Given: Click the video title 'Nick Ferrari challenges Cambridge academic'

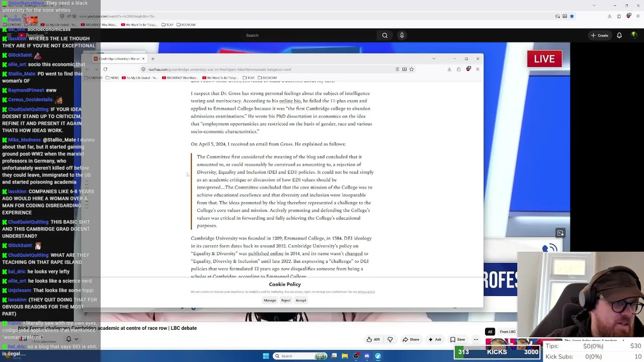Looking at the screenshot, I should (x=107, y=328).
